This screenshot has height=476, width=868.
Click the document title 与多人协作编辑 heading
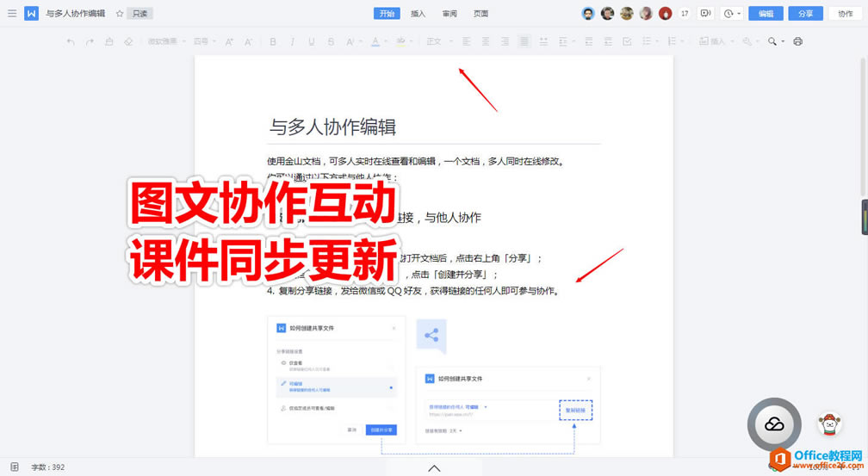click(x=332, y=127)
